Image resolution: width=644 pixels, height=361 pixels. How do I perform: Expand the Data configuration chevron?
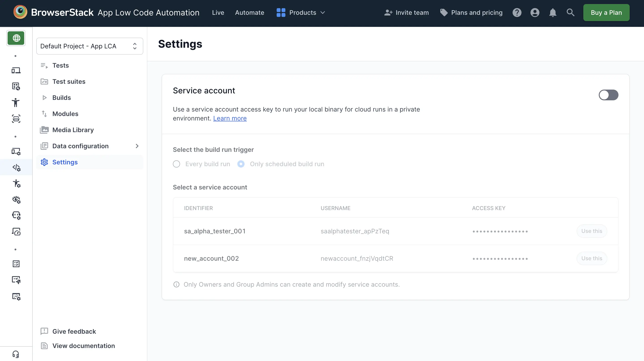(x=137, y=146)
